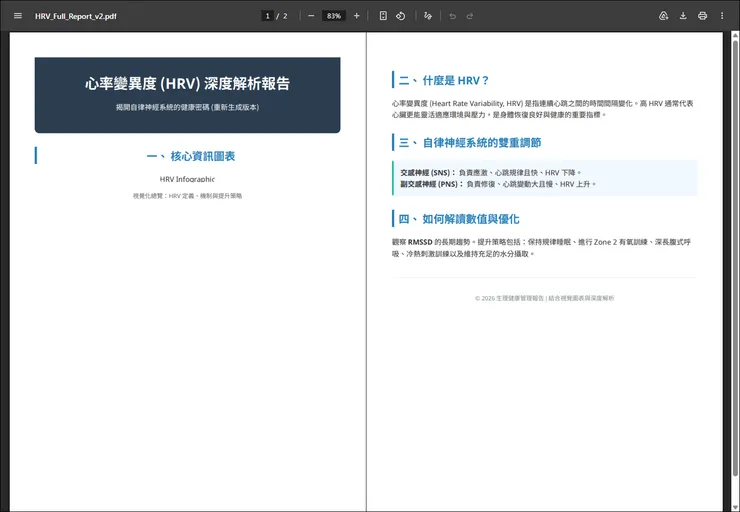Click the redo arrow icon
740x512 pixels.
(x=470, y=16)
